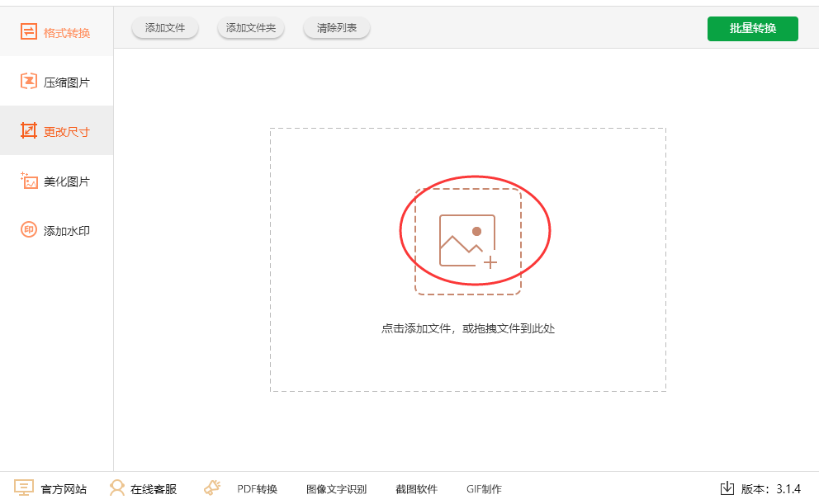Screen dimensions: 819x504
Task: Click the megaphone icon beside PDF转换
Action: pos(212,488)
